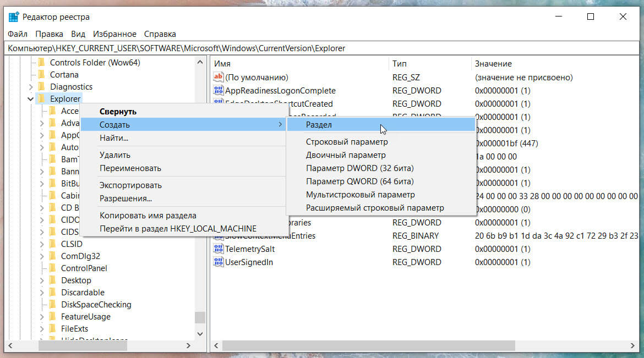Viewport: 644px width, 358px height.
Task: Open the Правка menu
Action: click(x=50, y=34)
